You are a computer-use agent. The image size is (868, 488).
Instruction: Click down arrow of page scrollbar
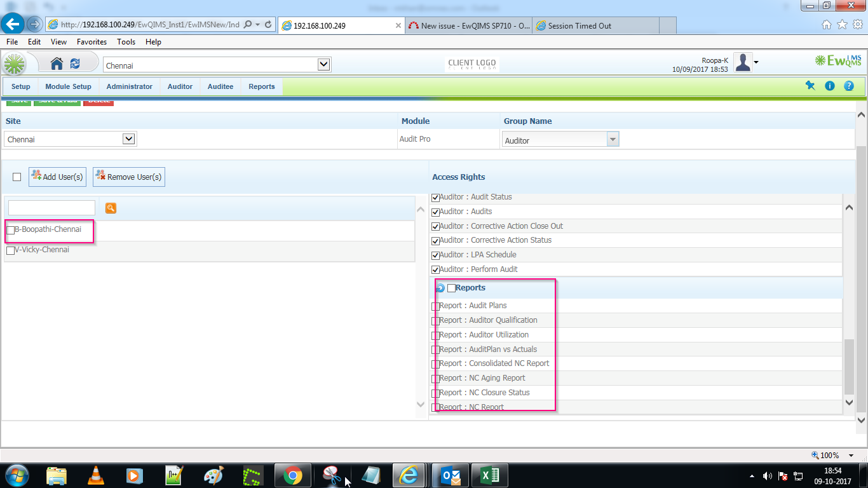[862, 420]
